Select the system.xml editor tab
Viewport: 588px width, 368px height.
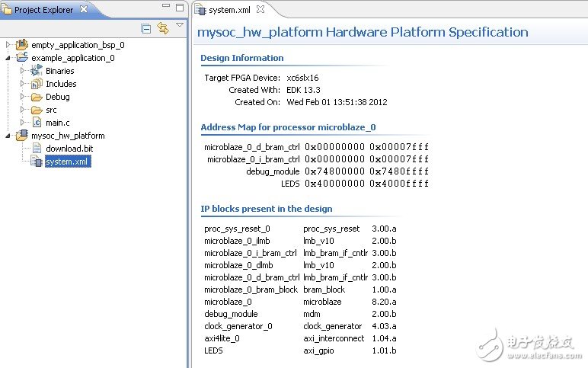point(229,10)
